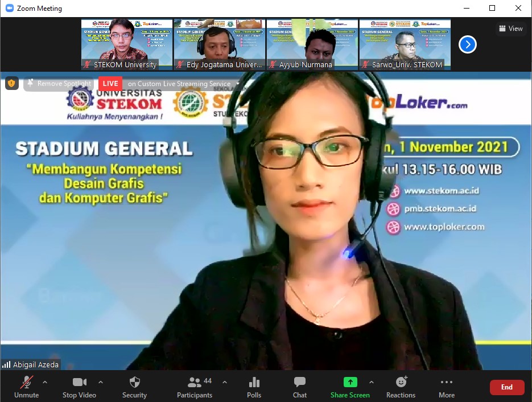
Task: Expand participants options arrow
Action: point(225,382)
